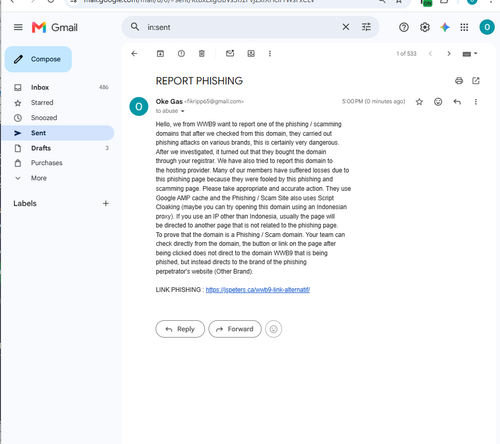Click the sender name Oke Gas
Image resolution: width=500 pixels, height=444 pixels.
[169, 101]
